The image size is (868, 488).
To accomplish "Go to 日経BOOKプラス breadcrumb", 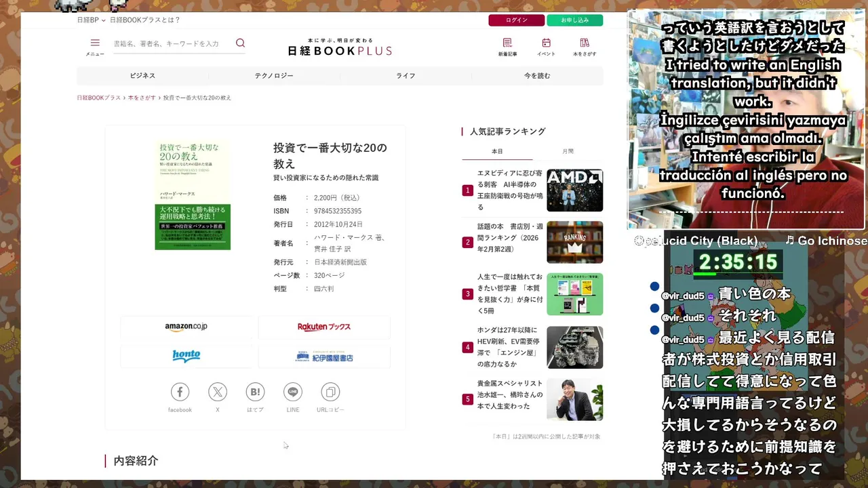I will (x=99, y=98).
